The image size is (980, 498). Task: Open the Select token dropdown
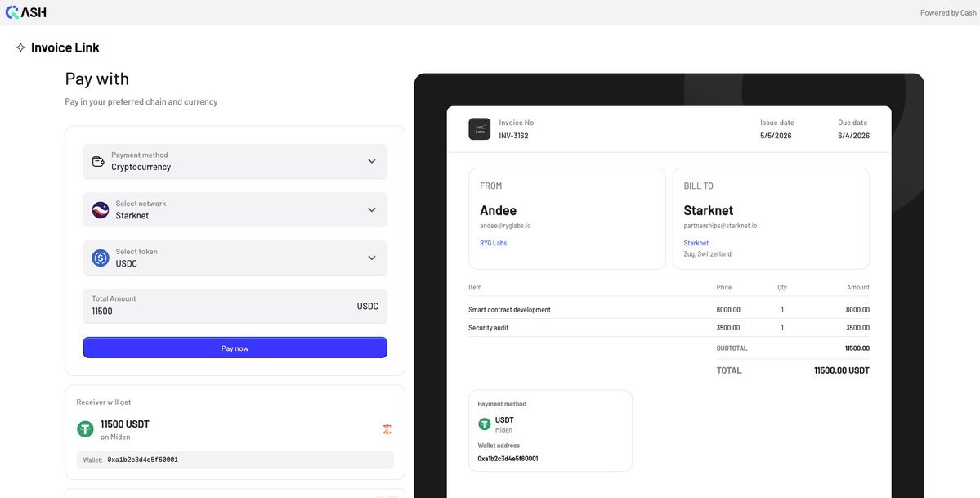point(235,258)
